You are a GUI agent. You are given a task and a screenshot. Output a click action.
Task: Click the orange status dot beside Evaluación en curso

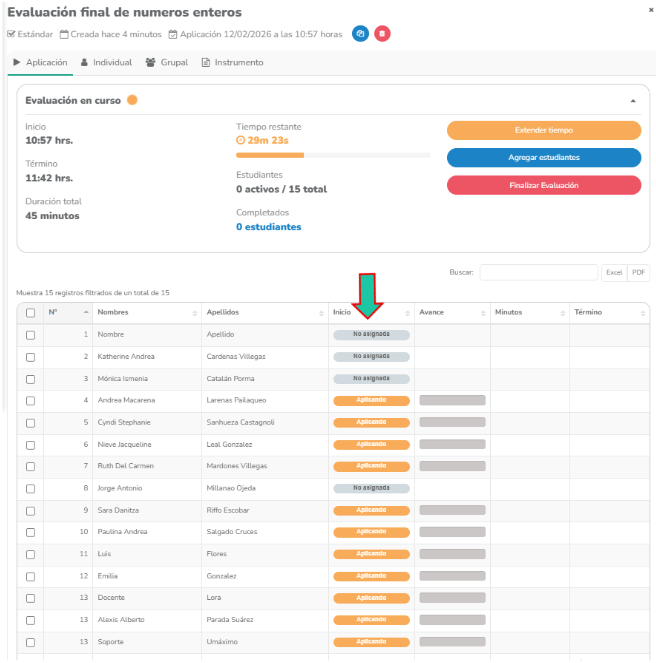132,100
